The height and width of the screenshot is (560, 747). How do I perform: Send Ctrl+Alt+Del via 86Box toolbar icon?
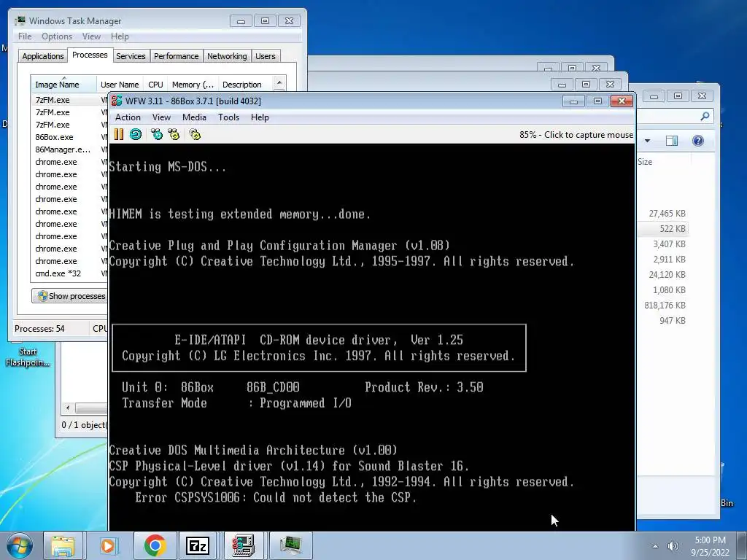pyautogui.click(x=157, y=134)
